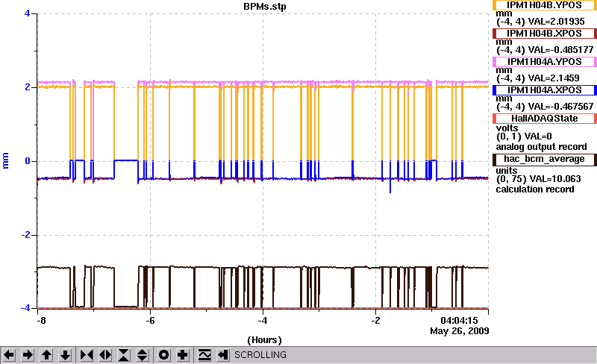This screenshot has width=597, height=364.
Task: Click the blue 'mm' y-axis label
Action: click(5, 160)
